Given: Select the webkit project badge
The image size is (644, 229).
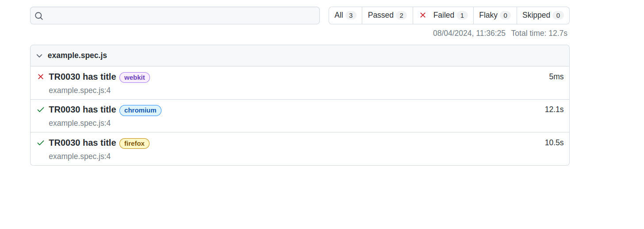Looking at the screenshot, I should click(135, 78).
